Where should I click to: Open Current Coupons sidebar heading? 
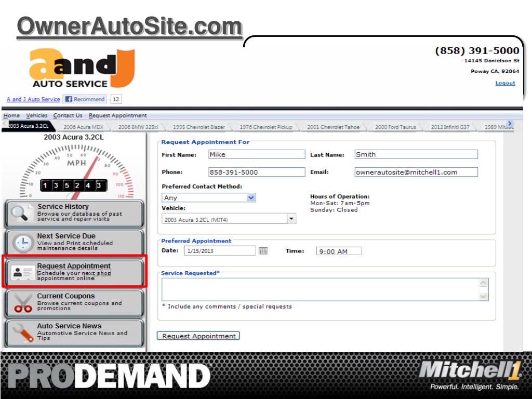[66, 296]
